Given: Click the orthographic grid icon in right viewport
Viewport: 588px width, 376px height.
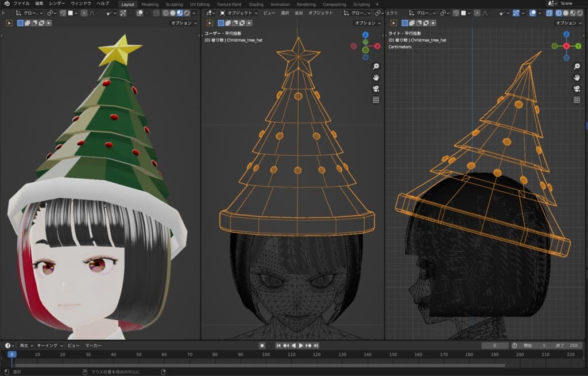Looking at the screenshot, I should tap(577, 99).
